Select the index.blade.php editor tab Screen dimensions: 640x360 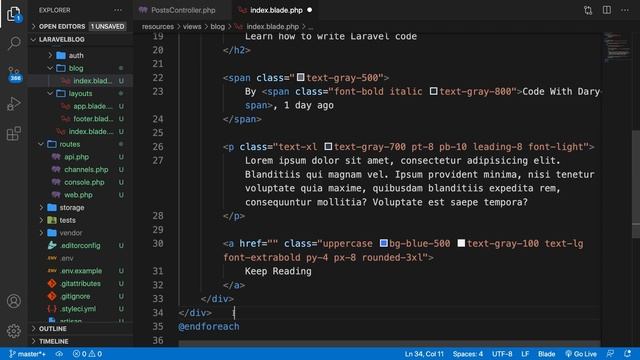(276, 10)
